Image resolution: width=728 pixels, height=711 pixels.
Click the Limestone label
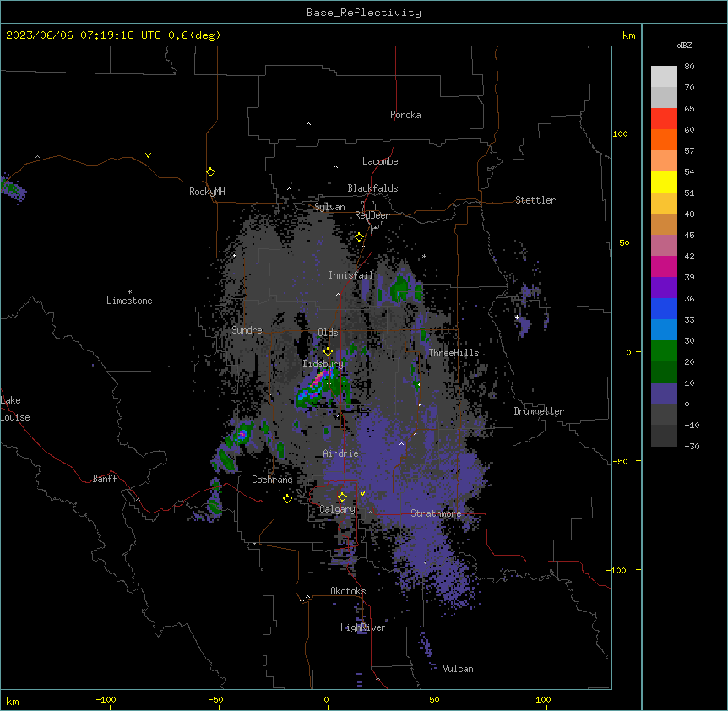129,301
